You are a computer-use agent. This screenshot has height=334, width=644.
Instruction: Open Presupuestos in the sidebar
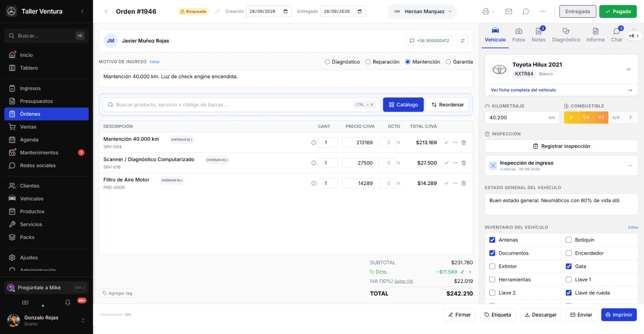pos(46,101)
